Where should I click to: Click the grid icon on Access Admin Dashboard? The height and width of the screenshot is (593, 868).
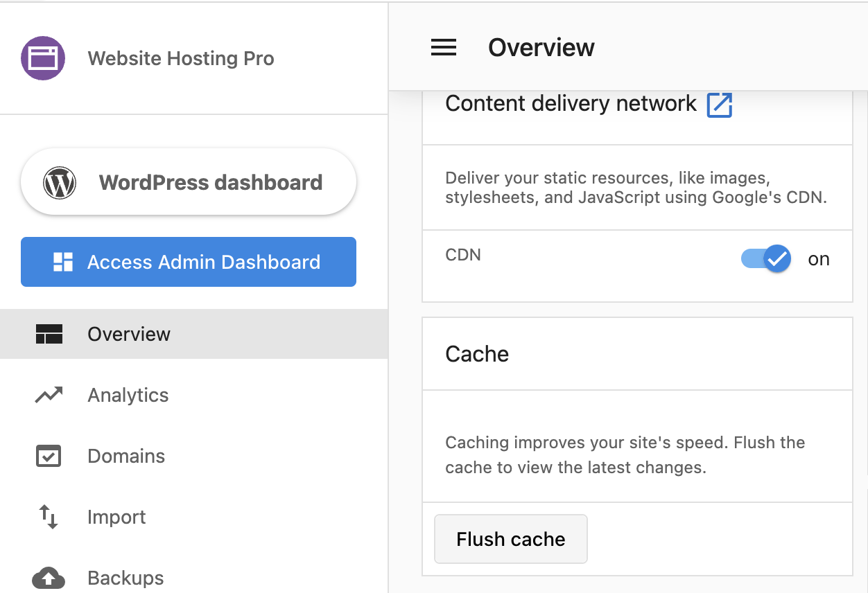click(x=63, y=262)
